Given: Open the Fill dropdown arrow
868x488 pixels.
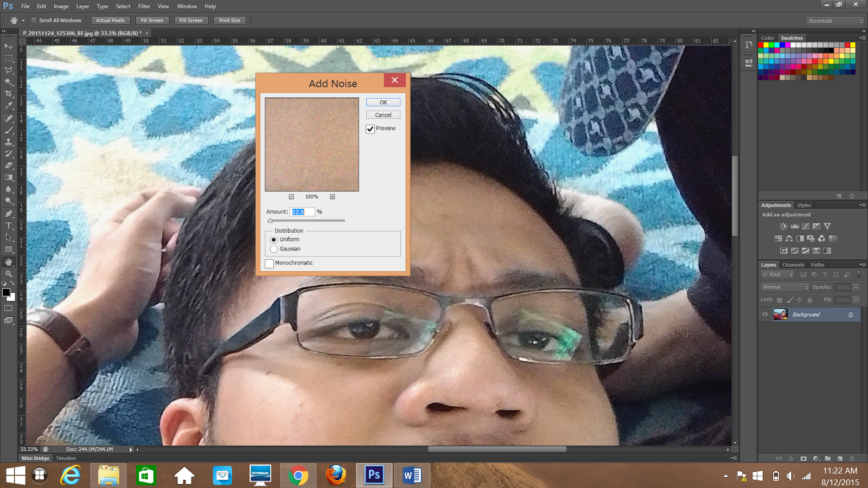Looking at the screenshot, I should (856, 300).
